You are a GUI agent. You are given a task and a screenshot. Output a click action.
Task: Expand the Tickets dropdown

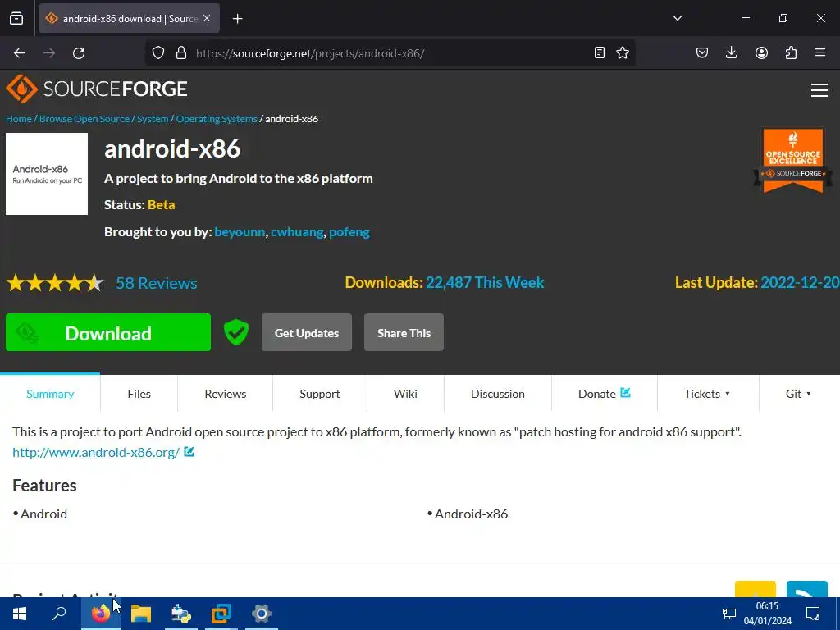coord(707,394)
